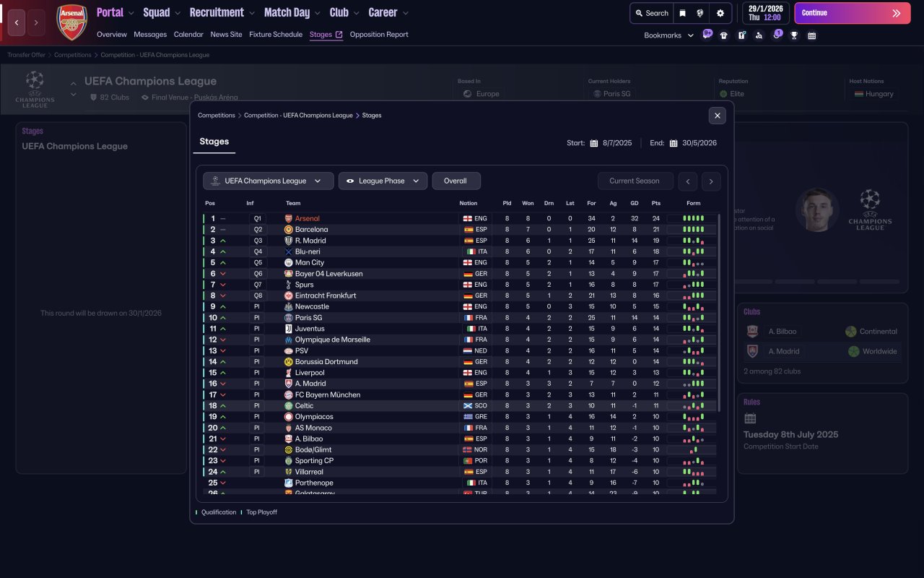Image resolution: width=924 pixels, height=578 pixels.
Task: Open the Competitions breadcrumb in the dialog
Action: point(217,116)
